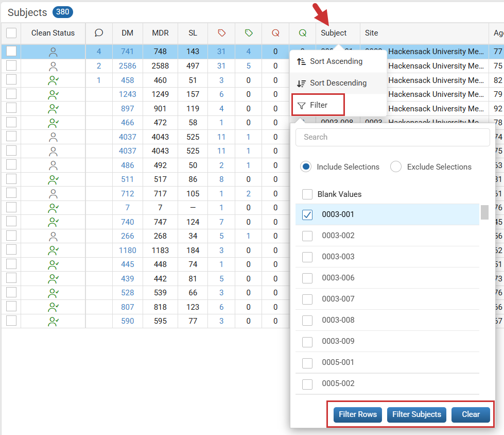Click the red query Q column icon
Image resolution: width=504 pixels, height=435 pixels.
click(275, 33)
